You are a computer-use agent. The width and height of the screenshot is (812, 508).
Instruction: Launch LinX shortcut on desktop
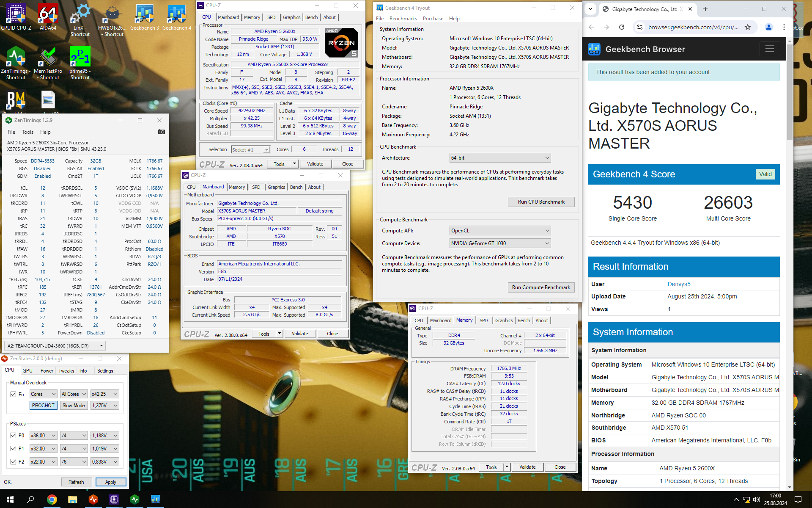coord(80,20)
